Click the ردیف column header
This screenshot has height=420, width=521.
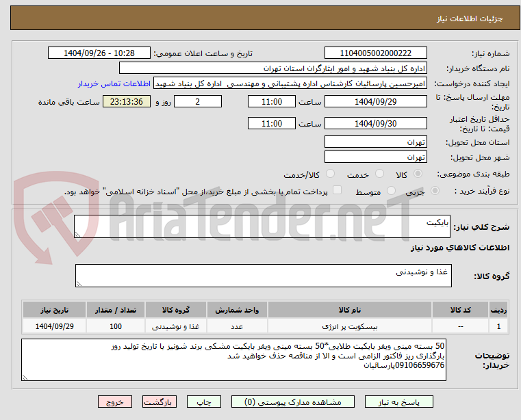click(x=498, y=310)
